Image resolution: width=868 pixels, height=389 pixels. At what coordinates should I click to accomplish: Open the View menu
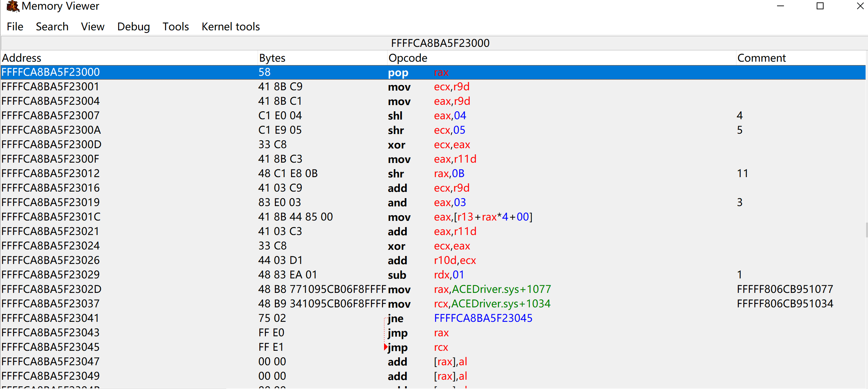92,27
